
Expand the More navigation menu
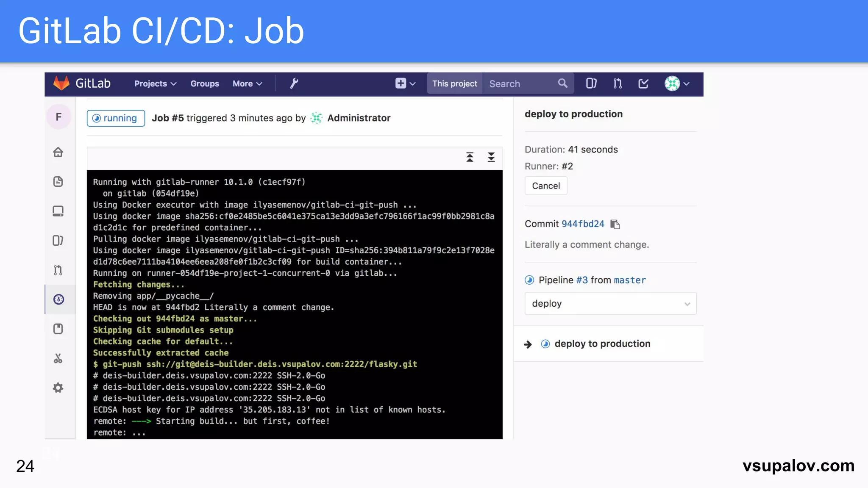coord(247,83)
